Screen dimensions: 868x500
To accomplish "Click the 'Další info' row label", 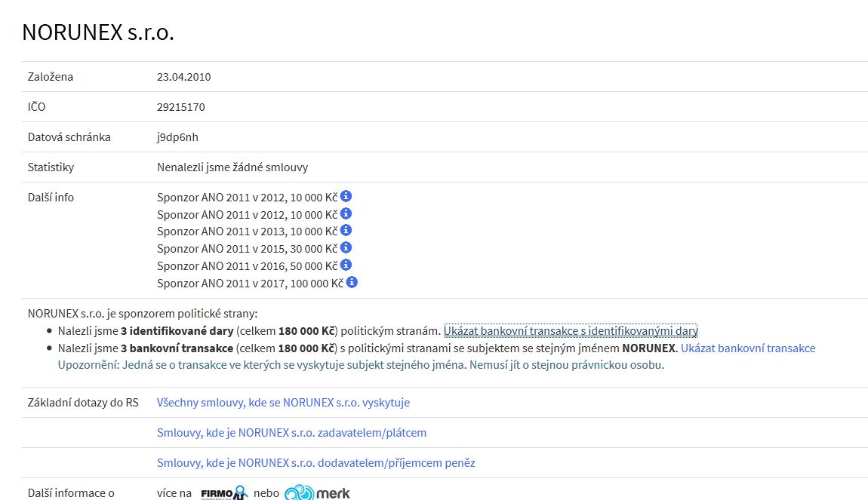I will [51, 198].
